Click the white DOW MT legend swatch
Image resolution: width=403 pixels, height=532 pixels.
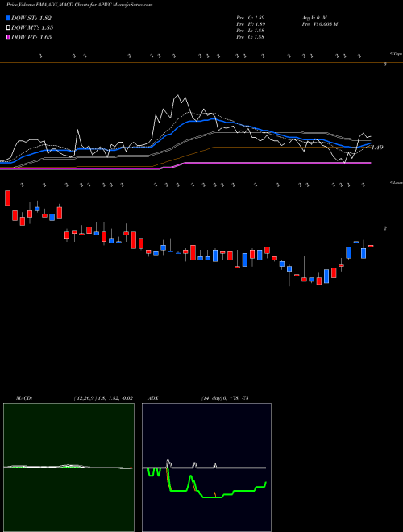tap(9, 27)
